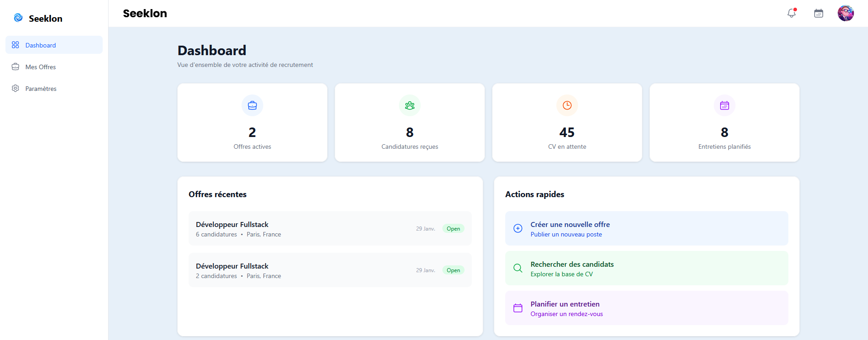This screenshot has height=340, width=868.
Task: Click the plus icon for creating a new offer
Action: pos(518,228)
